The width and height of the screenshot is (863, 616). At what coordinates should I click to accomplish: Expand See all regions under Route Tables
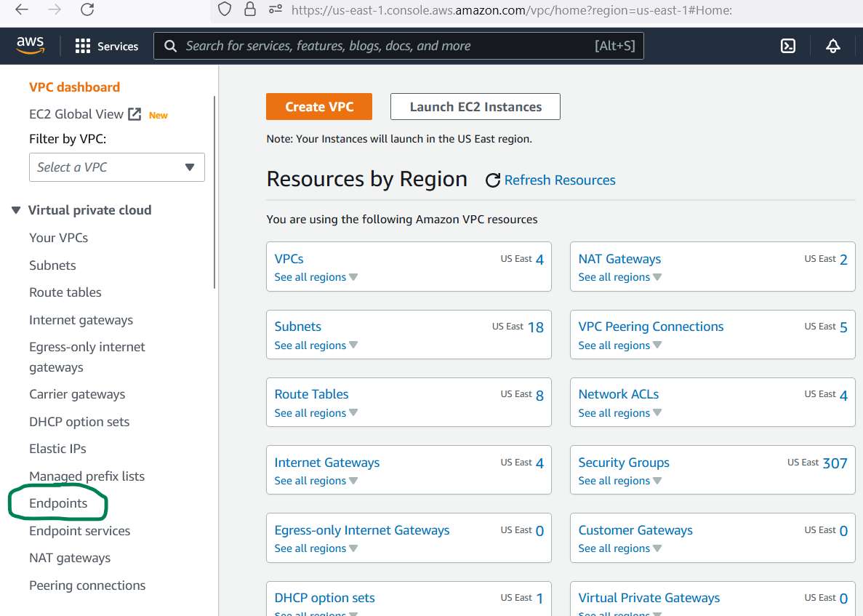click(316, 413)
